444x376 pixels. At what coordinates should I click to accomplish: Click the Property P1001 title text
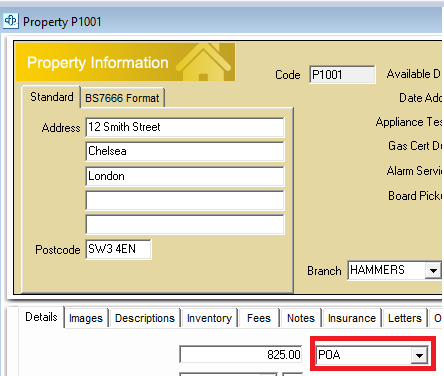click(x=62, y=22)
